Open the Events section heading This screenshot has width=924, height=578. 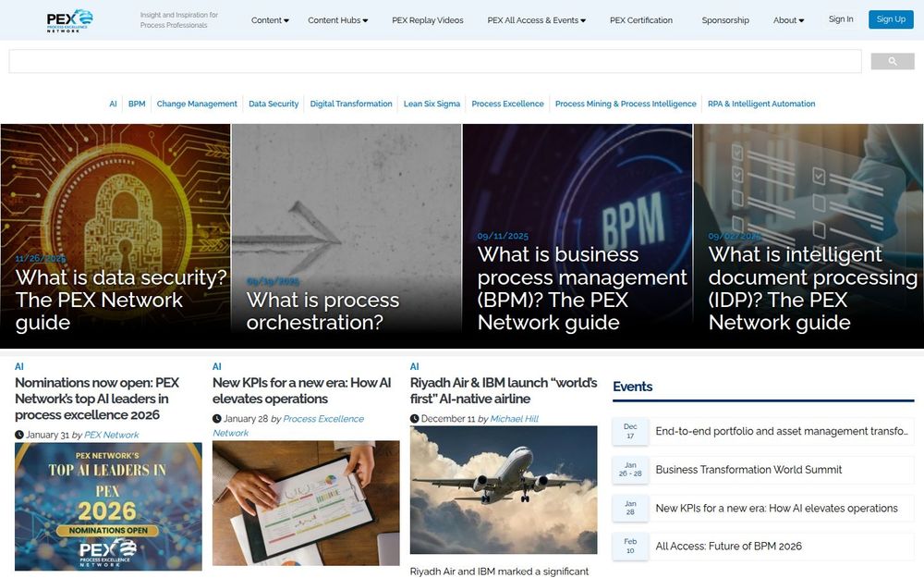coord(632,387)
